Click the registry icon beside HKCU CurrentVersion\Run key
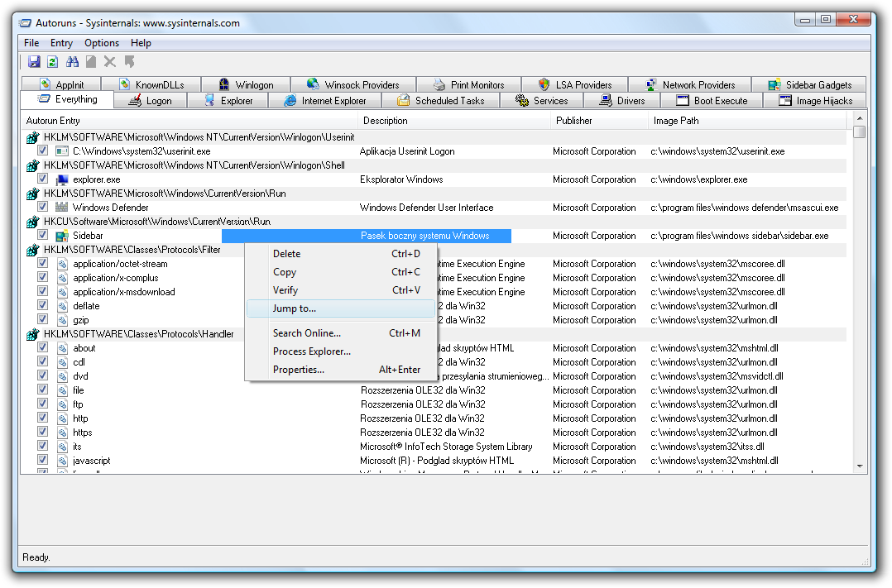892x588 pixels. tap(33, 222)
